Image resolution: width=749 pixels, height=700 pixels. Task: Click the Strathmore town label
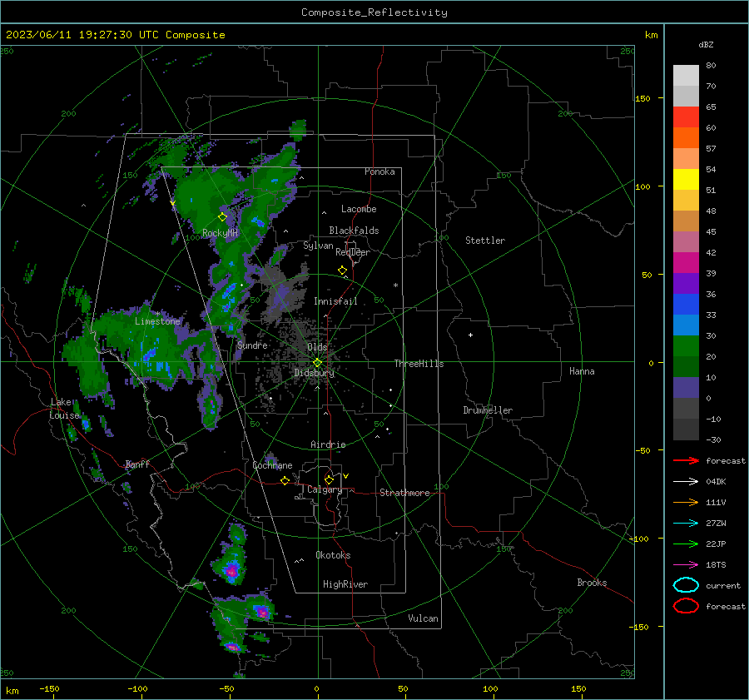(x=404, y=493)
